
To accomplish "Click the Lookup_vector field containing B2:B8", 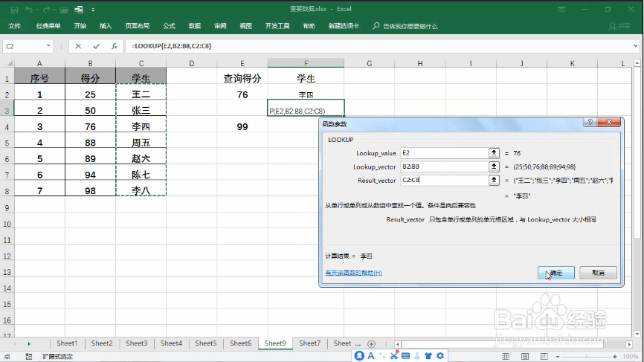I will (445, 167).
